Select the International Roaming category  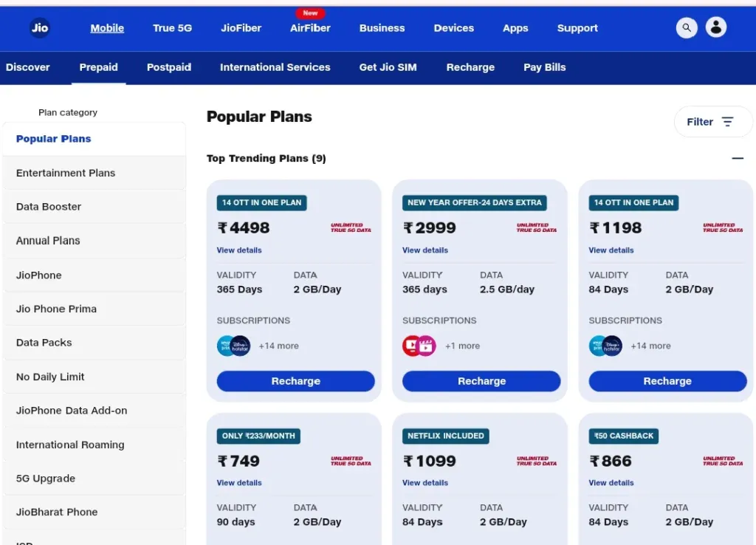pos(70,445)
